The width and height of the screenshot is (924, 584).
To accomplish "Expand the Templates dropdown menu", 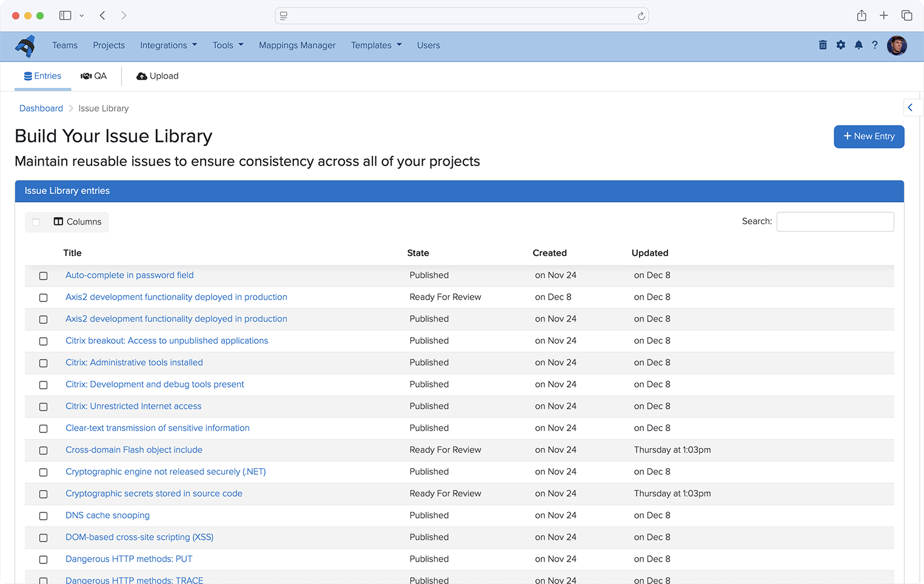I will [376, 45].
